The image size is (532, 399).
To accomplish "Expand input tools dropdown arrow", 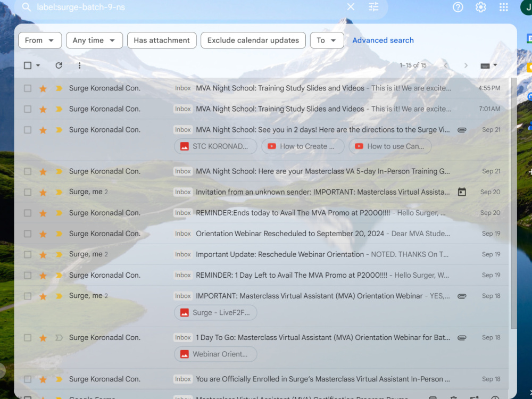I will [495, 65].
